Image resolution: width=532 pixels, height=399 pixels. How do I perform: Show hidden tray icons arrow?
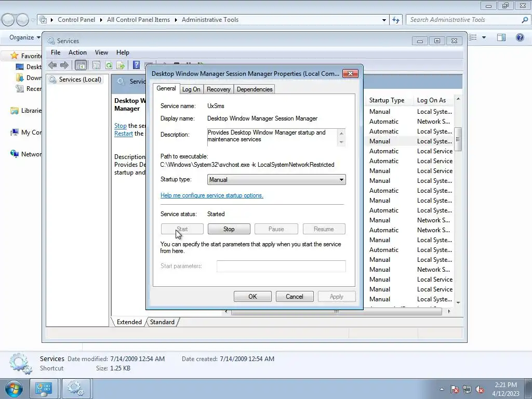pyautogui.click(x=442, y=389)
